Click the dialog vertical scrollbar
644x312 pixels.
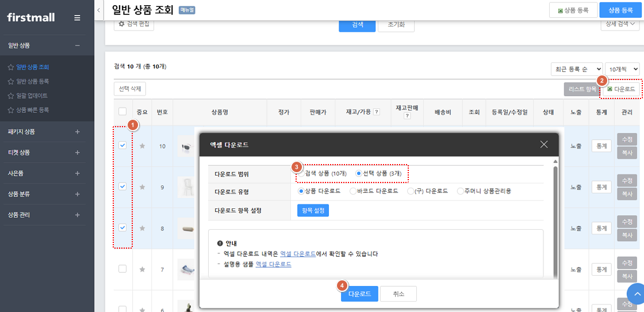(x=555, y=222)
